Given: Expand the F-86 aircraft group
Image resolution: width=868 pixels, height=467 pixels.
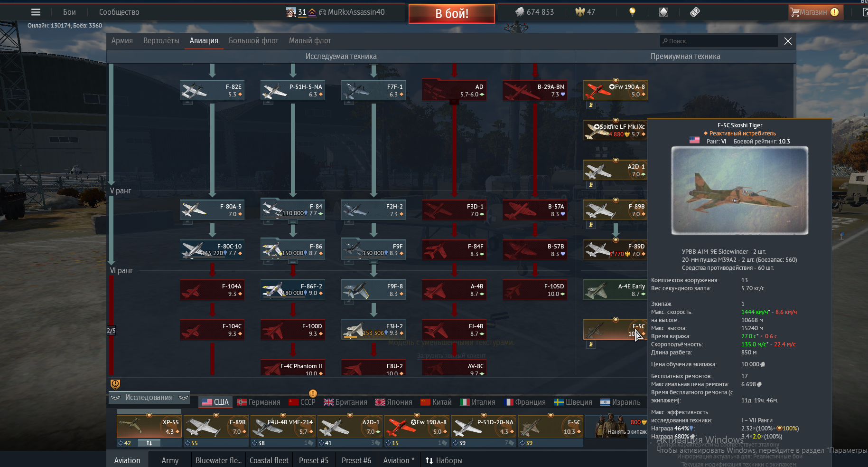Looking at the screenshot, I should point(293,250).
